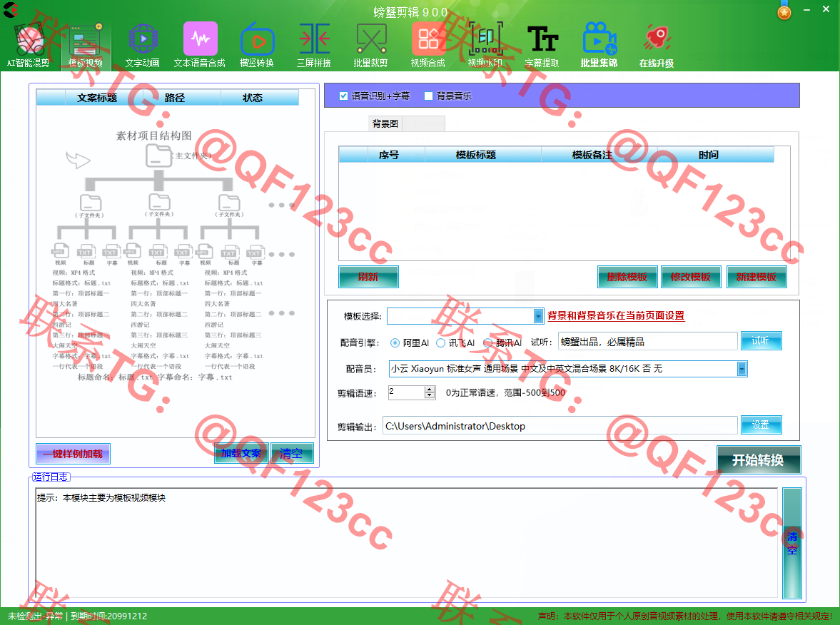Image resolution: width=840 pixels, height=625 pixels.
Task: Click the app logo in the title bar
Action: [11, 10]
